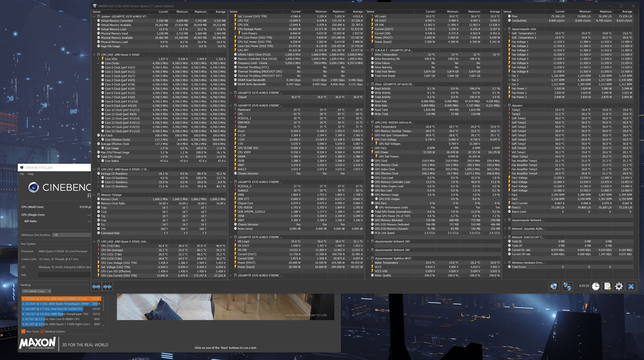Image resolution: width=644 pixels, height=360 pixels.
Task: Click the shrink sensor columns arrows button
Action: point(107,286)
